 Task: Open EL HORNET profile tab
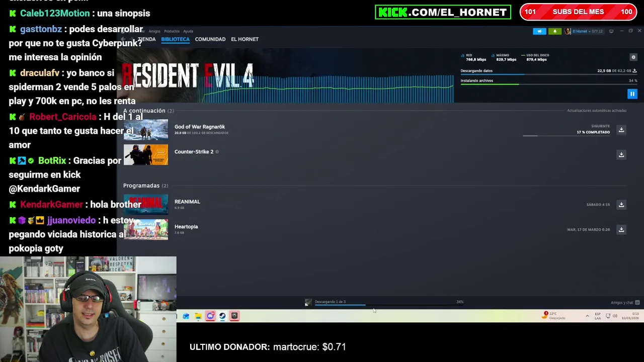pyautogui.click(x=245, y=39)
